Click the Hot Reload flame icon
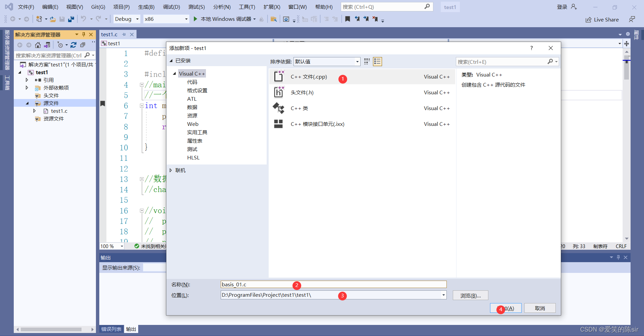This screenshot has height=336, width=644. pyautogui.click(x=261, y=19)
